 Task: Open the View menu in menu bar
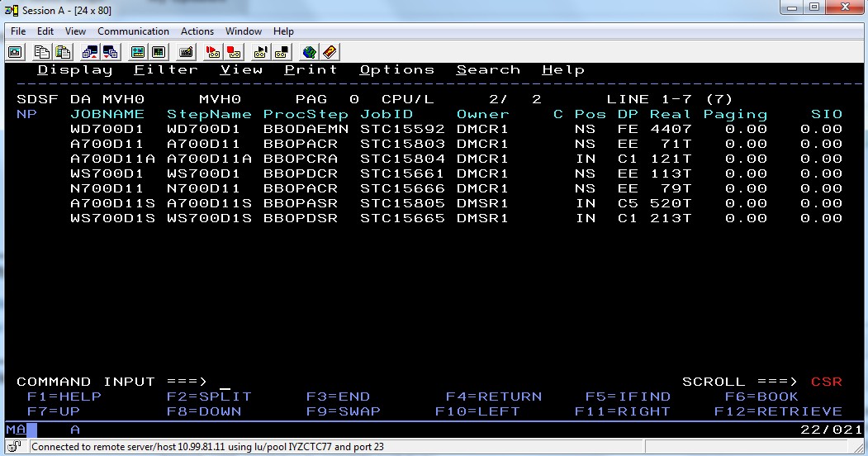[75, 31]
